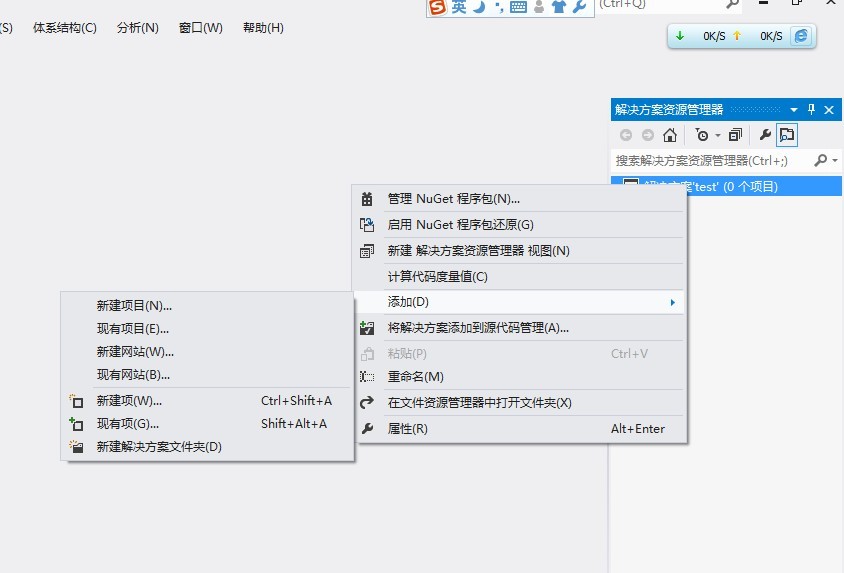
Task: Click the green download speed arrow
Action: tap(680, 36)
